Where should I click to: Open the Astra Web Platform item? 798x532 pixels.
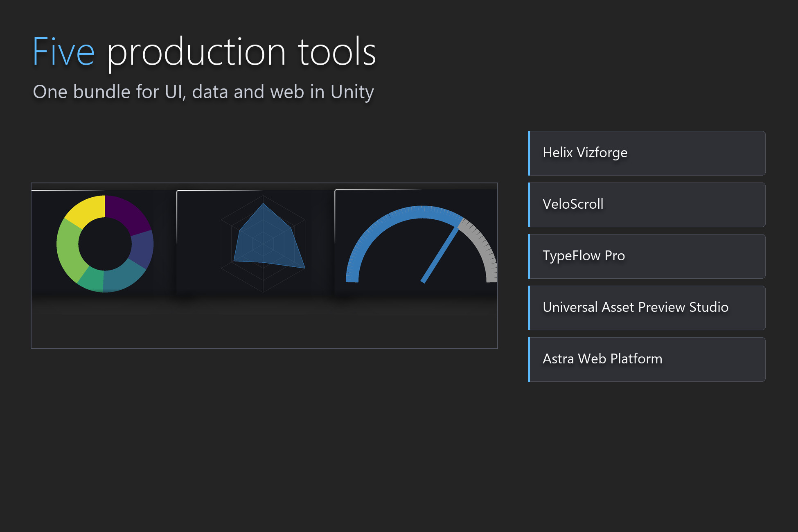coord(647,359)
